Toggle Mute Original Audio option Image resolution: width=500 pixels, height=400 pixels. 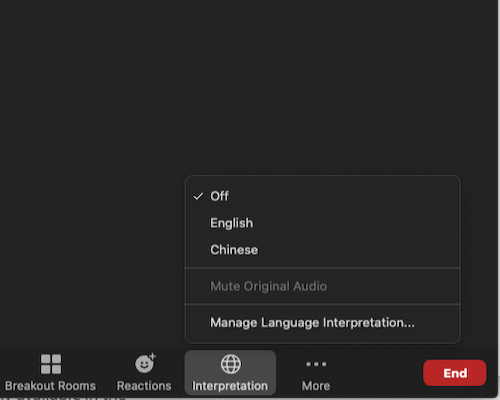pos(323,286)
